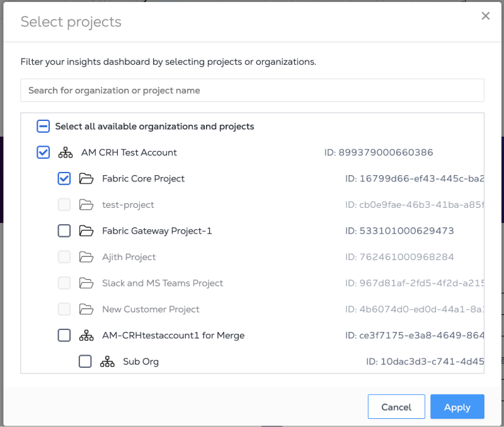Click ID 533101000629473
504x427 pixels.
399,231
